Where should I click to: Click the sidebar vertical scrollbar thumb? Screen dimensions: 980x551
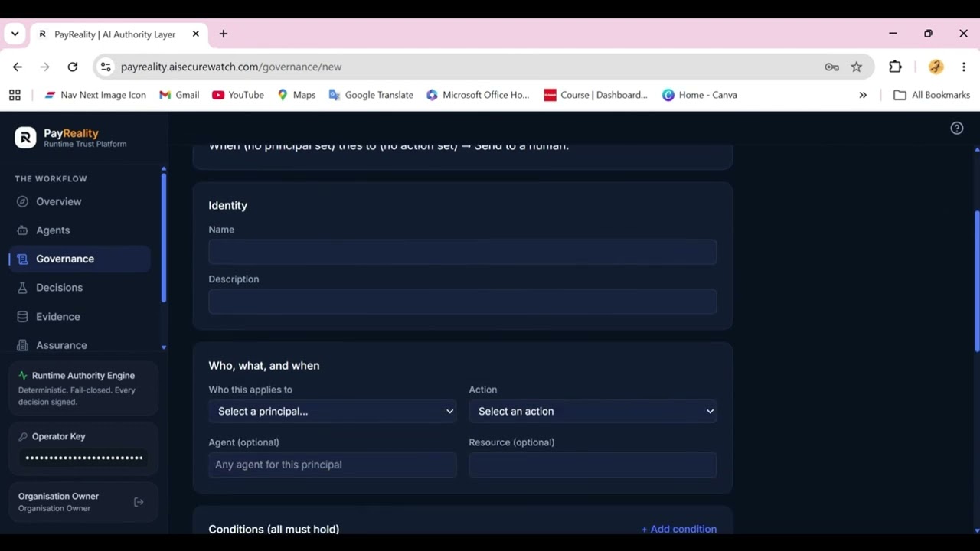163,238
